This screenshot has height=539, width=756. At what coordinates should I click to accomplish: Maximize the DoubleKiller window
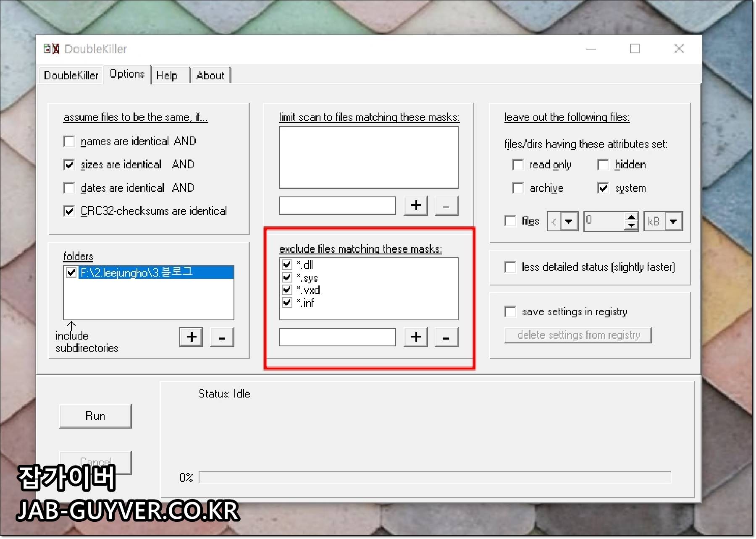[635, 49]
